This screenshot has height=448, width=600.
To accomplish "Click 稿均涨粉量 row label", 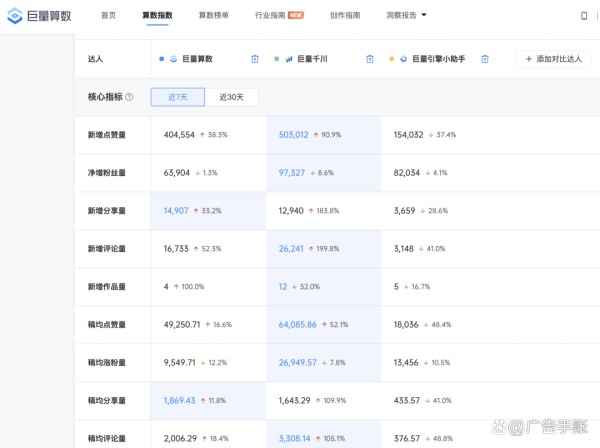I will point(107,362).
